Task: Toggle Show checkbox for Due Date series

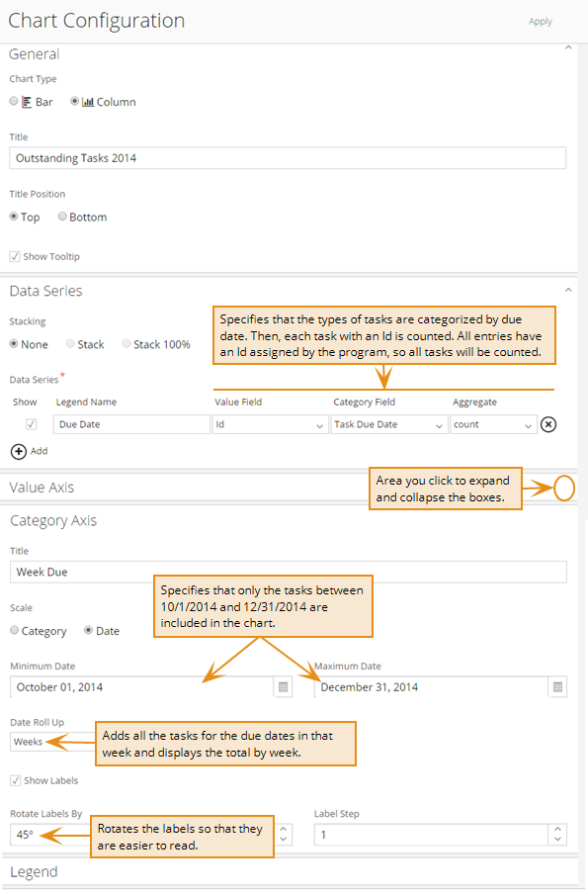Action: pyautogui.click(x=32, y=424)
